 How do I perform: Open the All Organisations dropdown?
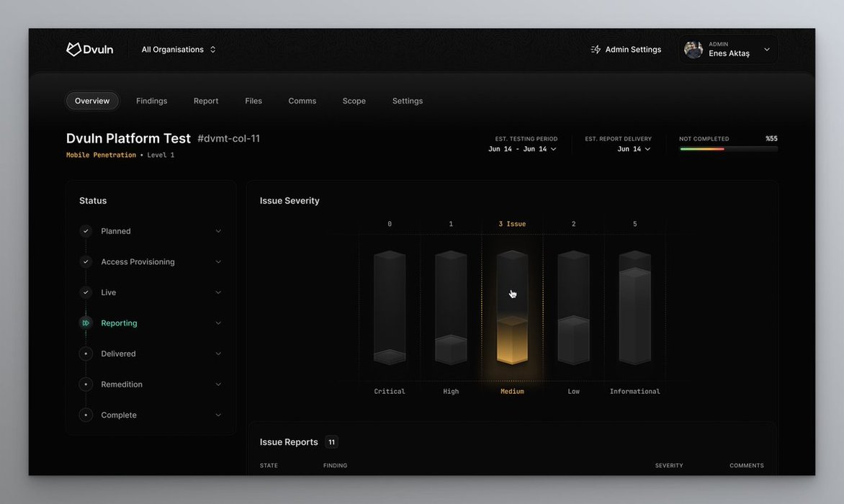pos(178,50)
